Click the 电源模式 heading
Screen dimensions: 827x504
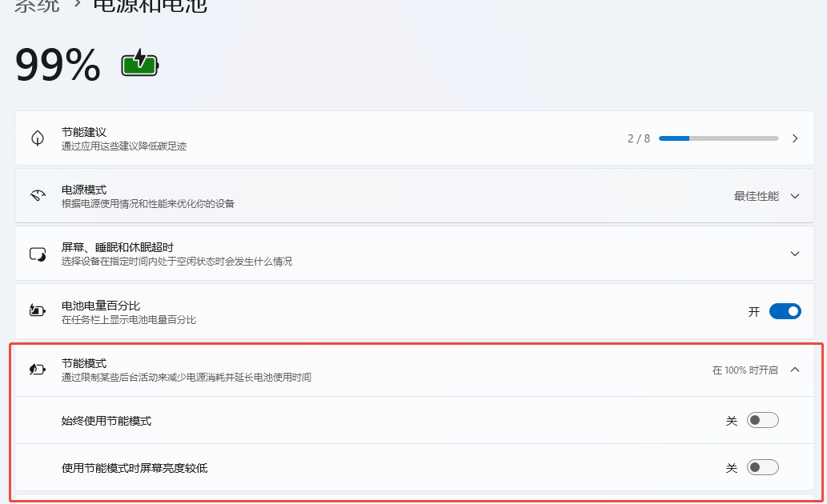coord(84,190)
